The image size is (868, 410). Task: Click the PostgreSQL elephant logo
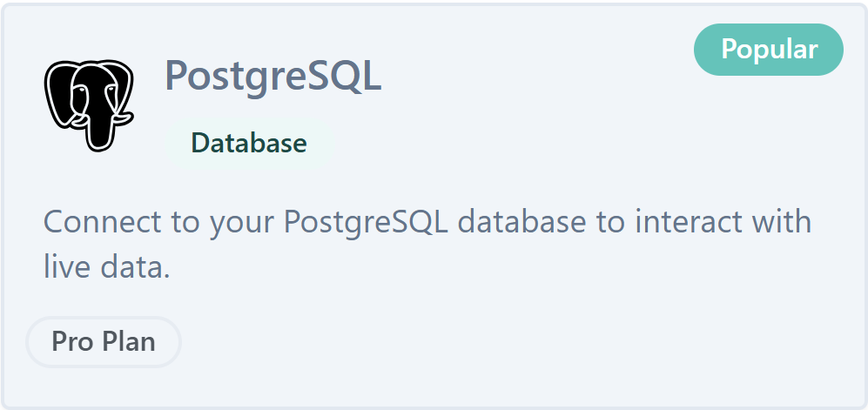88,105
